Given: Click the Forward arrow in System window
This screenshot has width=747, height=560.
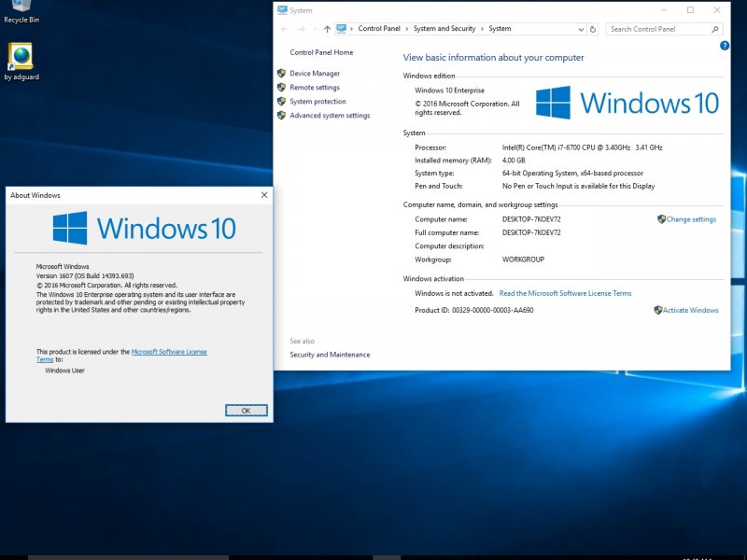Looking at the screenshot, I should coord(302,29).
